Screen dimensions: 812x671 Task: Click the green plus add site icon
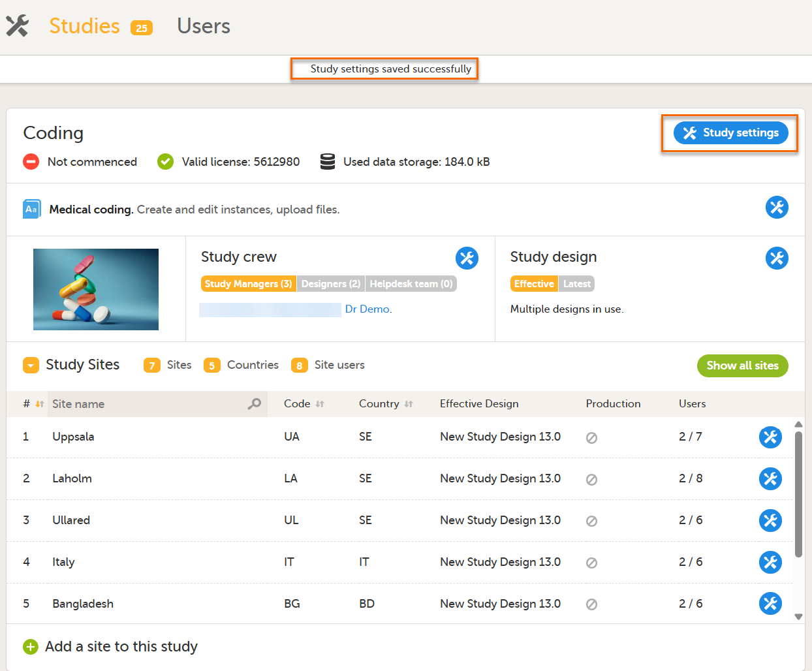31,647
